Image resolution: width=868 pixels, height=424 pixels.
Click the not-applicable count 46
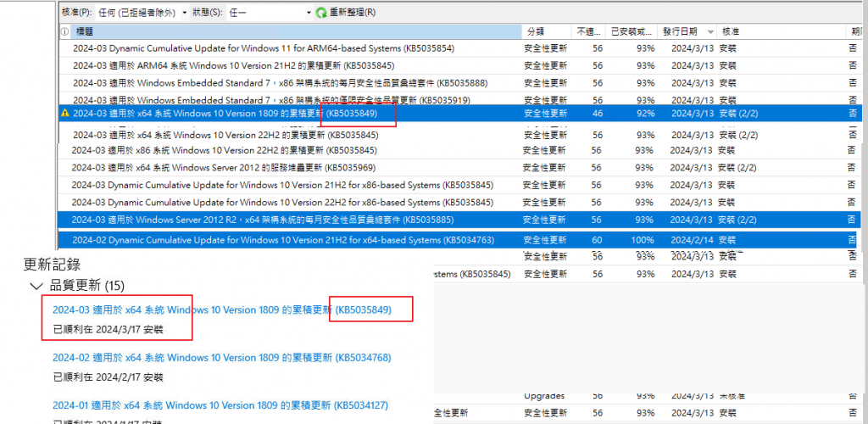pos(598,113)
